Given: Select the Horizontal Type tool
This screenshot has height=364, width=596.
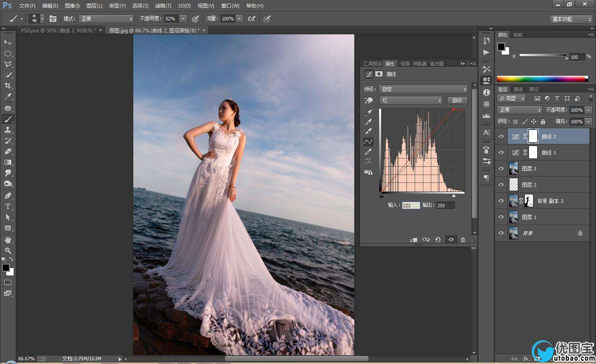Looking at the screenshot, I should click(7, 206).
